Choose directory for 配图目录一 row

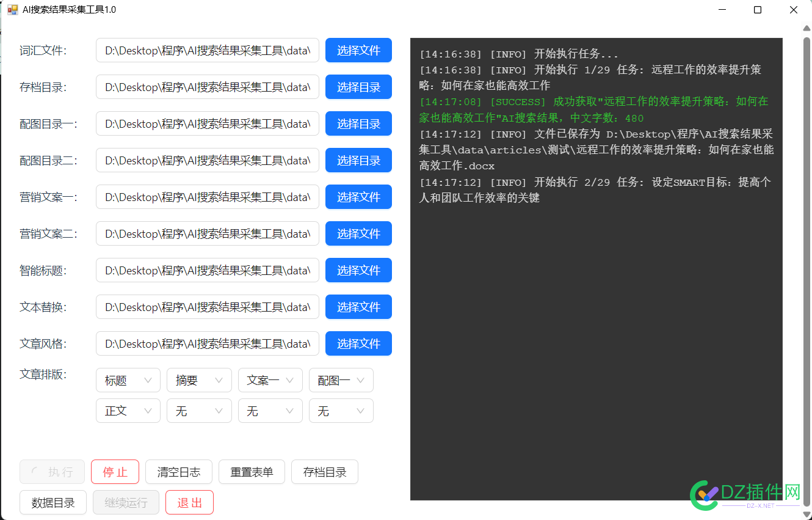click(x=358, y=123)
